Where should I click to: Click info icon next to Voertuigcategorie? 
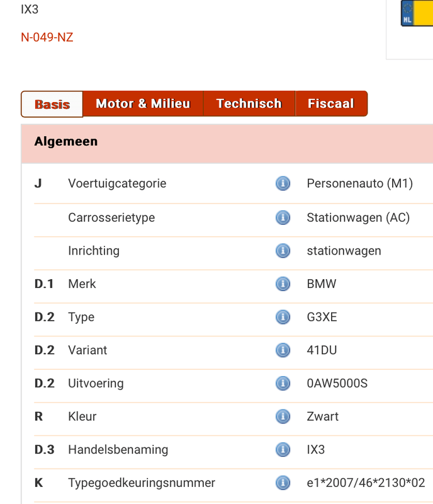283,183
